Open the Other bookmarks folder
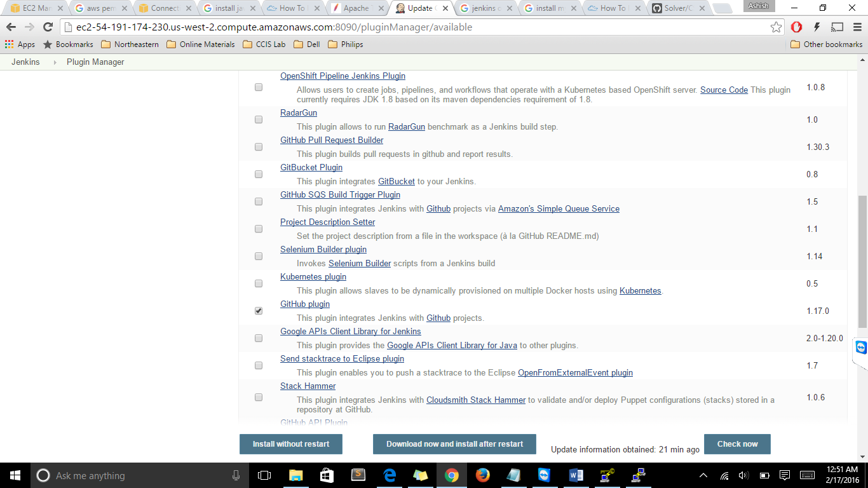 [826, 44]
